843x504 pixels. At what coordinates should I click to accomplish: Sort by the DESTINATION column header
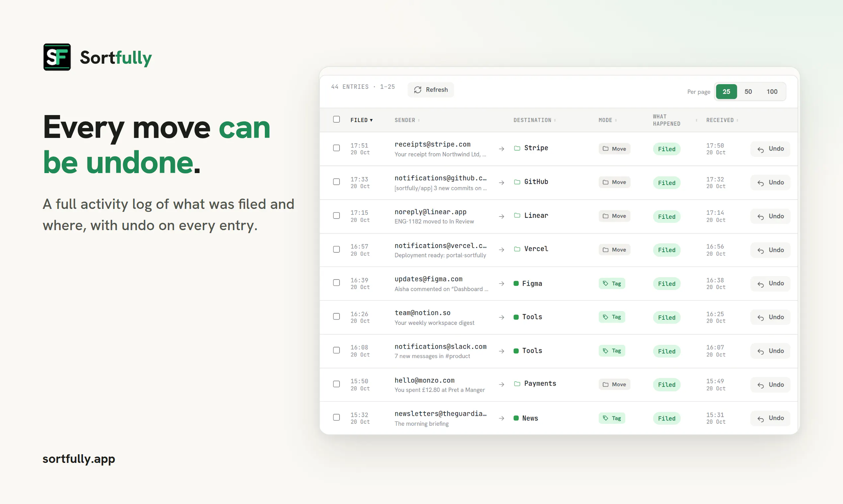[x=534, y=120]
